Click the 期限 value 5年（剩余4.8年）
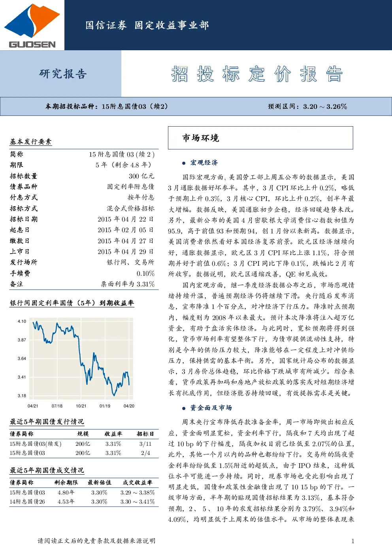This screenshot has height=555, width=392. (124, 165)
